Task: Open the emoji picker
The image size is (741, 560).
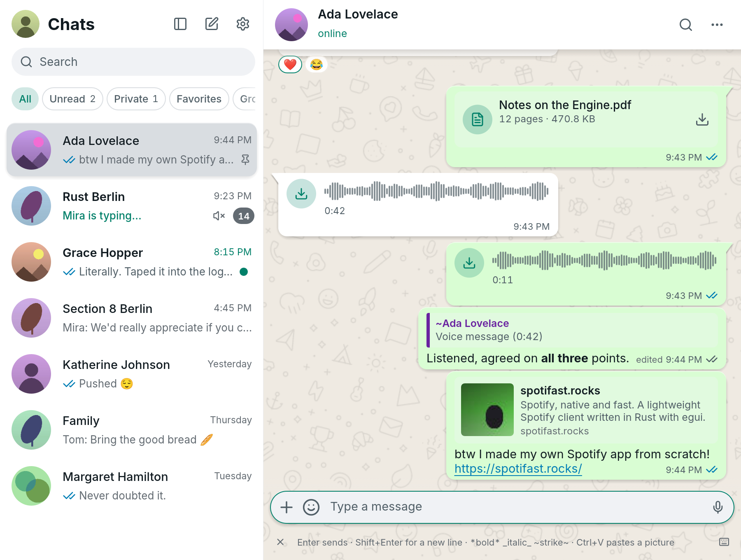Action: coord(311,507)
